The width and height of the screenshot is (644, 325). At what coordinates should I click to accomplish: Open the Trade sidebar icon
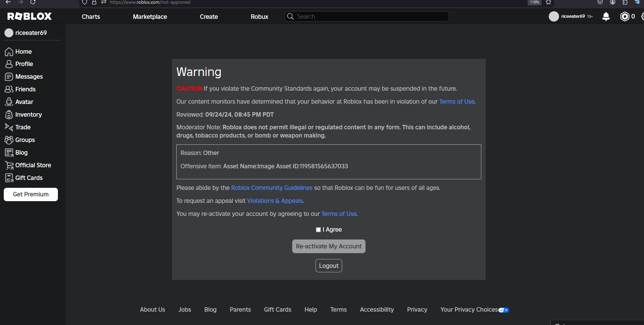click(9, 127)
